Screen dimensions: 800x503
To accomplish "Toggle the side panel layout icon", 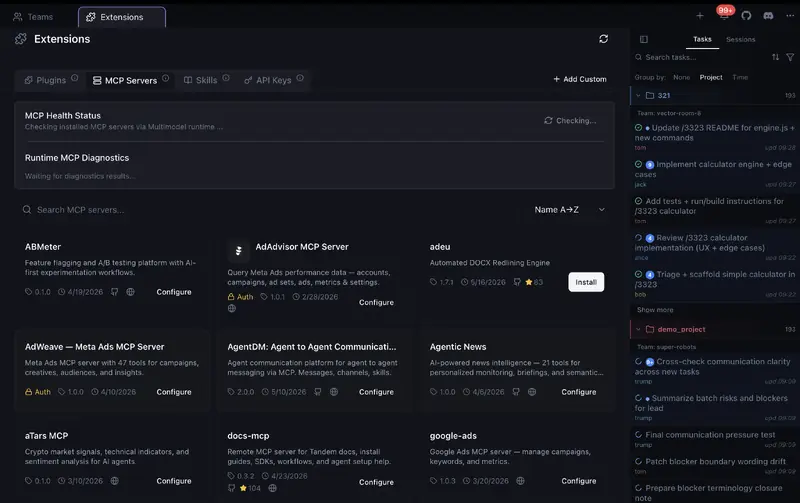I will click(644, 39).
